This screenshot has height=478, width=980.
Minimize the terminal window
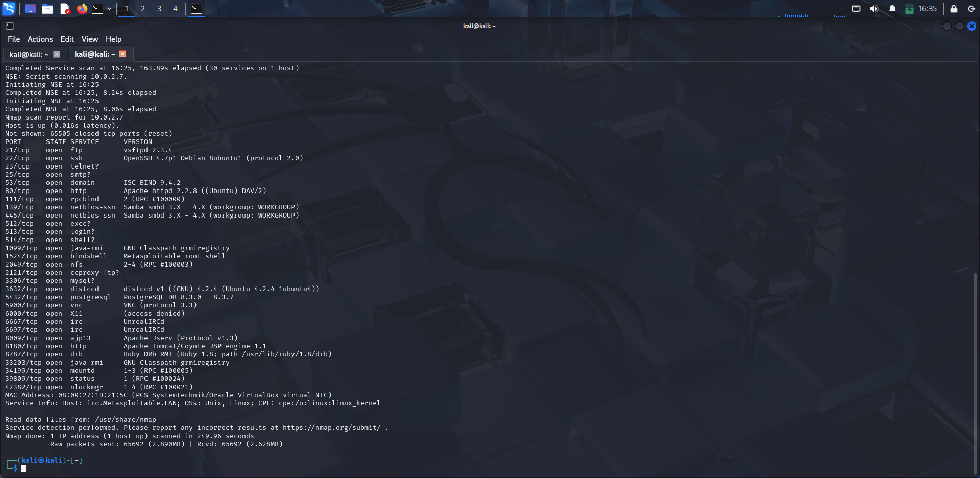click(x=947, y=26)
